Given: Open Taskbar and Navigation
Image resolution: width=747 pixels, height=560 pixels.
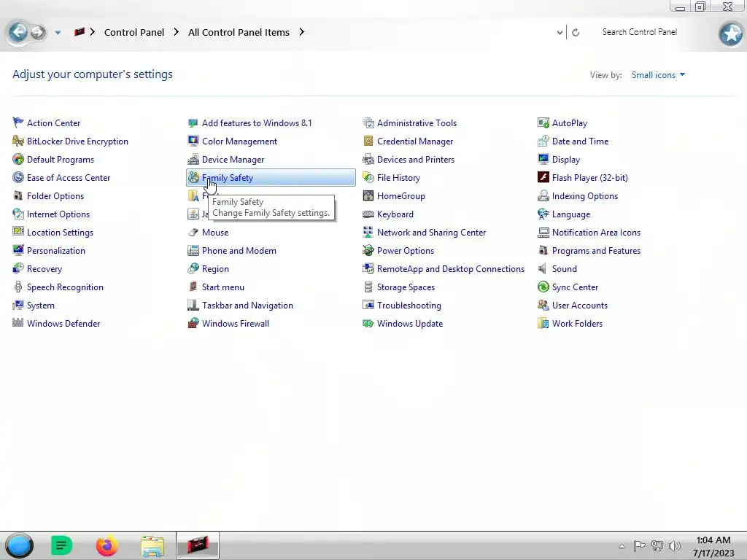Looking at the screenshot, I should click(247, 306).
